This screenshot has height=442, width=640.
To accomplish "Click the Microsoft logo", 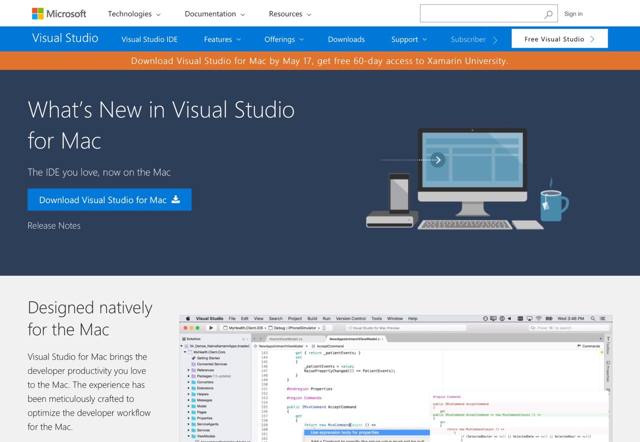I will pos(58,14).
